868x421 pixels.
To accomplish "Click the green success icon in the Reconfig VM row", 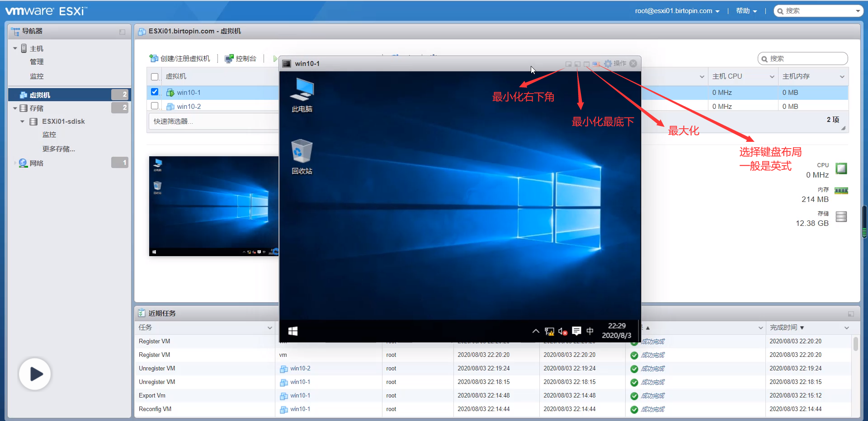I will 634,410.
